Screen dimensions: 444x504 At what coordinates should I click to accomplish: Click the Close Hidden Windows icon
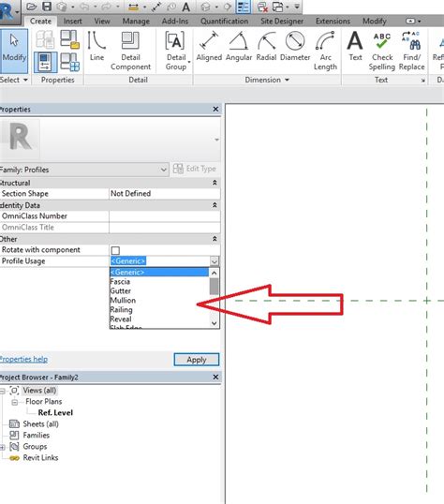pos(262,7)
